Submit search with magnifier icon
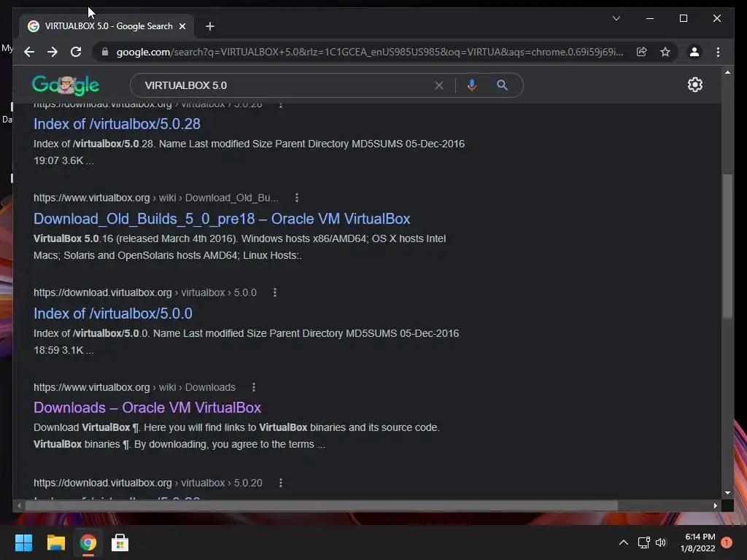This screenshot has height=560, width=747. click(502, 85)
